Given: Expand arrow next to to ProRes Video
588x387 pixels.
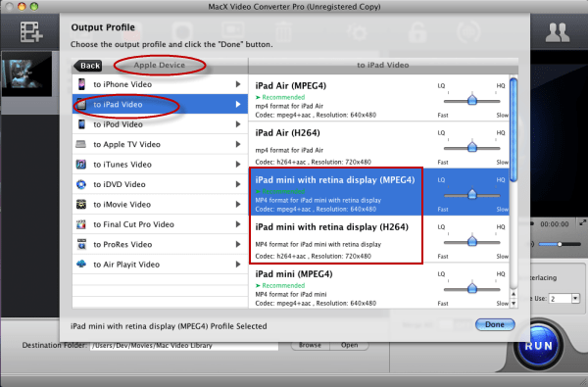Looking at the screenshot, I should pos(238,244).
